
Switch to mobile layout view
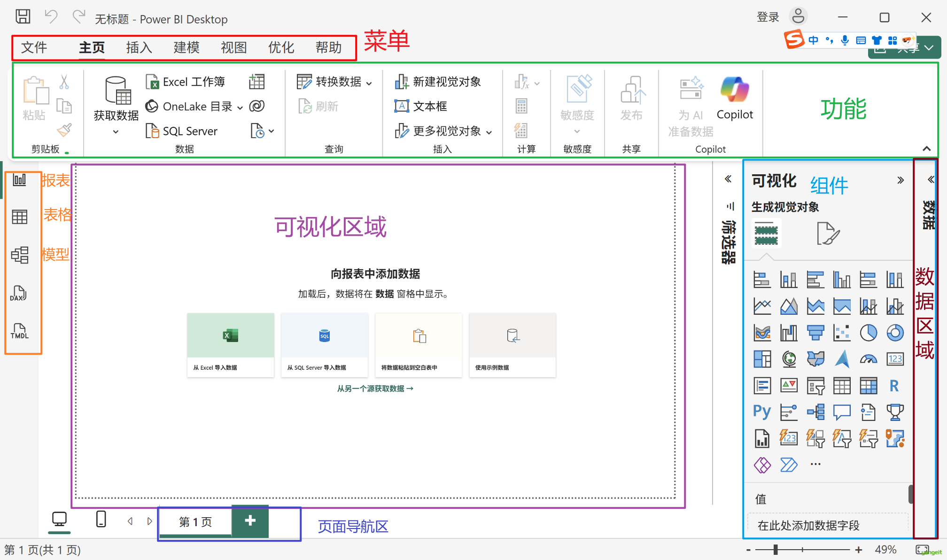point(101,520)
